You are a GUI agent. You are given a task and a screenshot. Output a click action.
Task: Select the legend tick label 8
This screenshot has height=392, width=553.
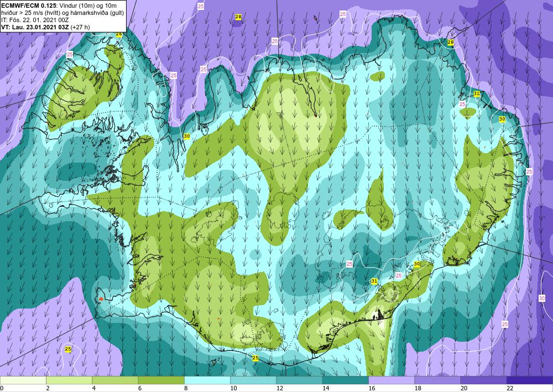(186, 388)
